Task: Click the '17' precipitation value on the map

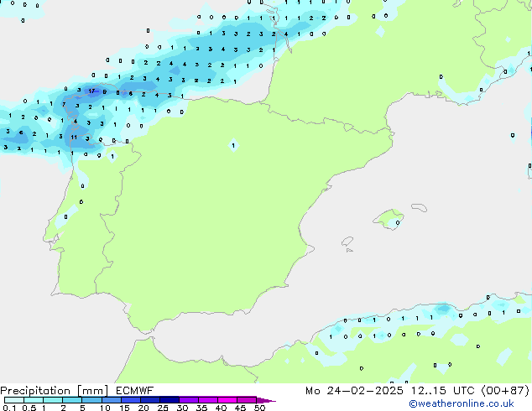Action: [91, 91]
